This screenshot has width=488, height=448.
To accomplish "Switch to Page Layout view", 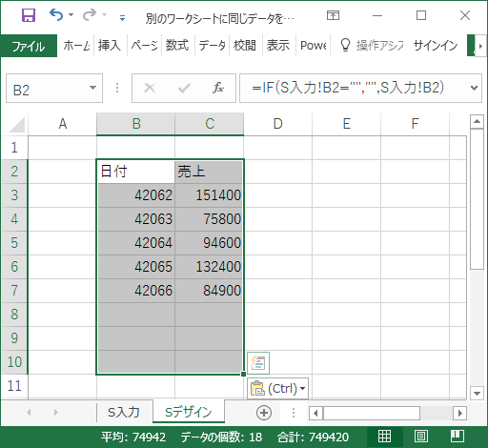I will pos(421,437).
